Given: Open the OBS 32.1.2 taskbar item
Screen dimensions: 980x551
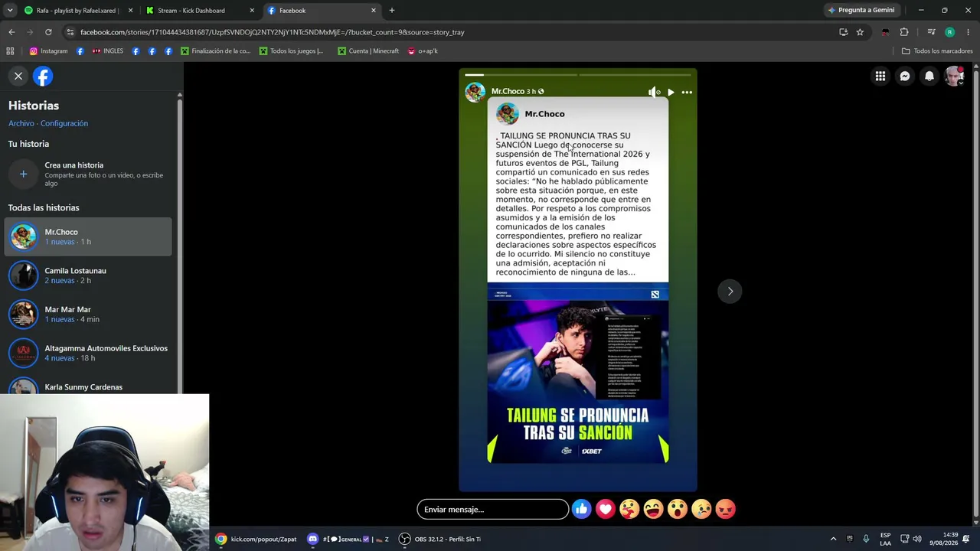Looking at the screenshot, I should tap(440, 539).
